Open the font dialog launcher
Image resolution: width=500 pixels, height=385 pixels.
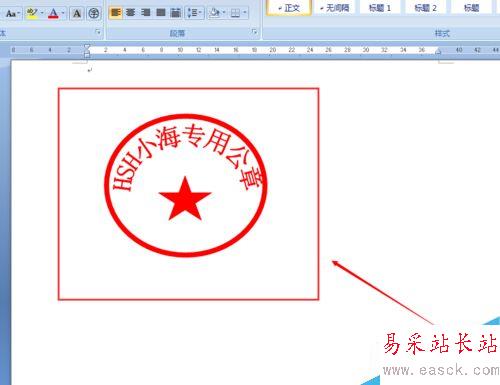pos(98,32)
